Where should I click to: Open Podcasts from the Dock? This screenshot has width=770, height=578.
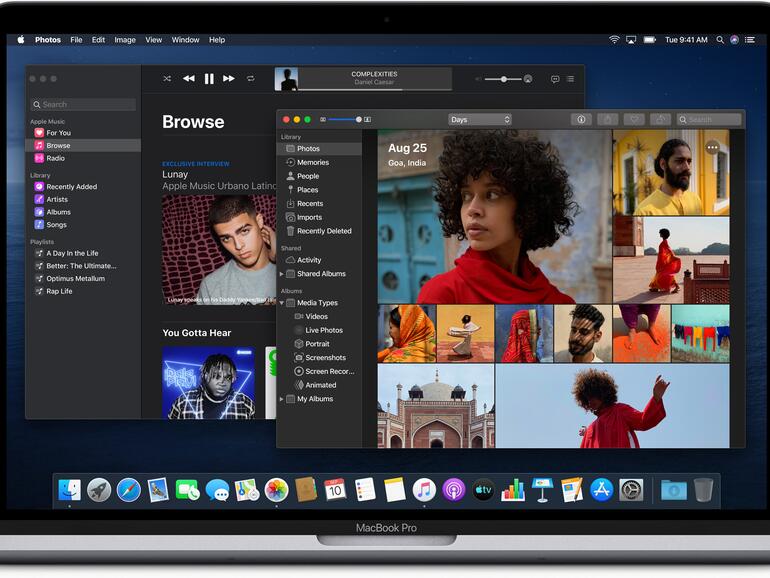click(x=454, y=490)
